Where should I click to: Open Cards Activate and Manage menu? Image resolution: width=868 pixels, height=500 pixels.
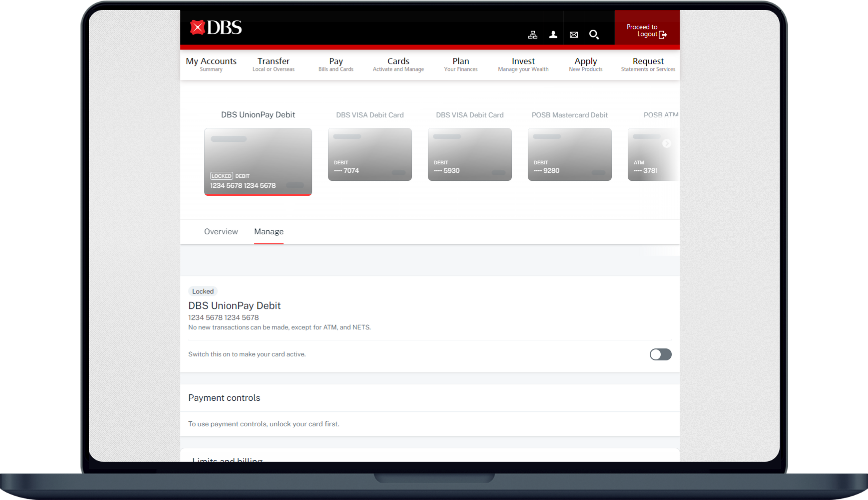398,64
